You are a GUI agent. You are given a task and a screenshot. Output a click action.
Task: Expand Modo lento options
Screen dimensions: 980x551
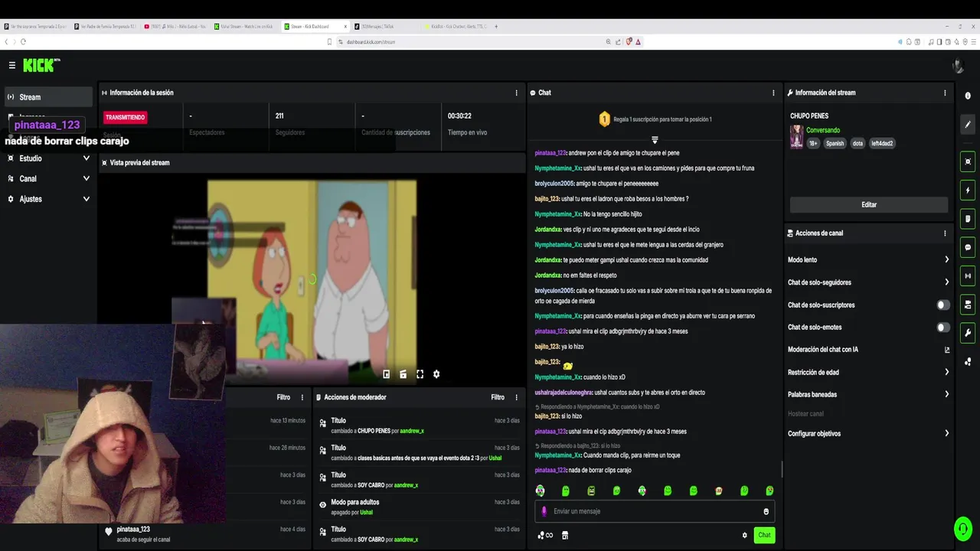point(868,260)
